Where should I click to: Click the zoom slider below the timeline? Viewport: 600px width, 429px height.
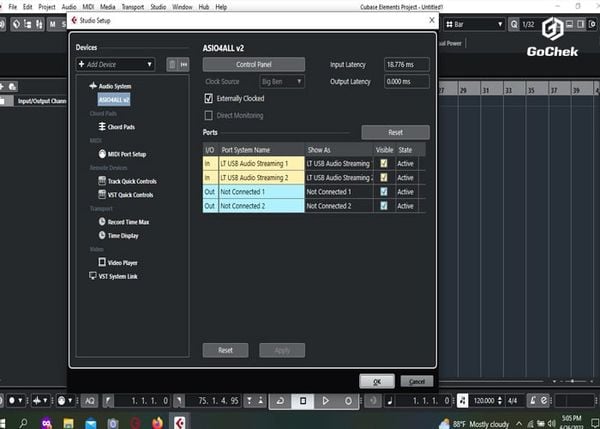click(572, 381)
